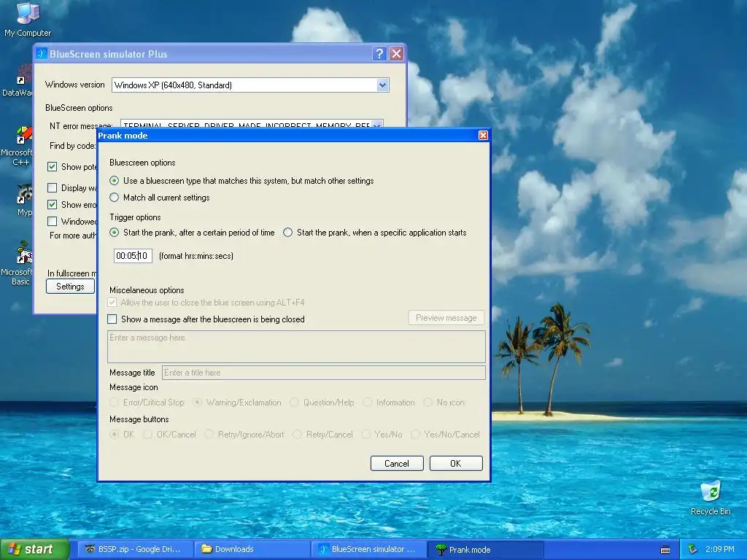Toggle the 'Show erro...' checkbox in BlueScreen simulator window

pyautogui.click(x=53, y=204)
